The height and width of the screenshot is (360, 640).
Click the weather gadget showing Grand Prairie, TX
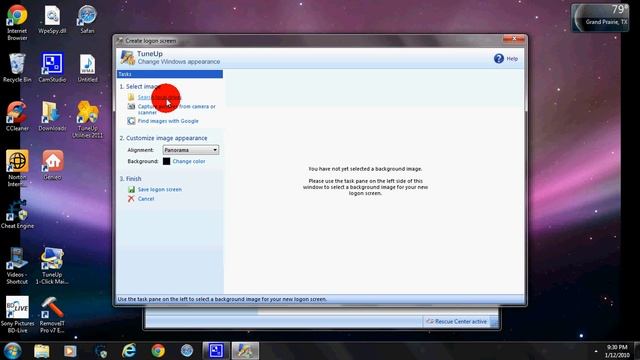pos(600,17)
